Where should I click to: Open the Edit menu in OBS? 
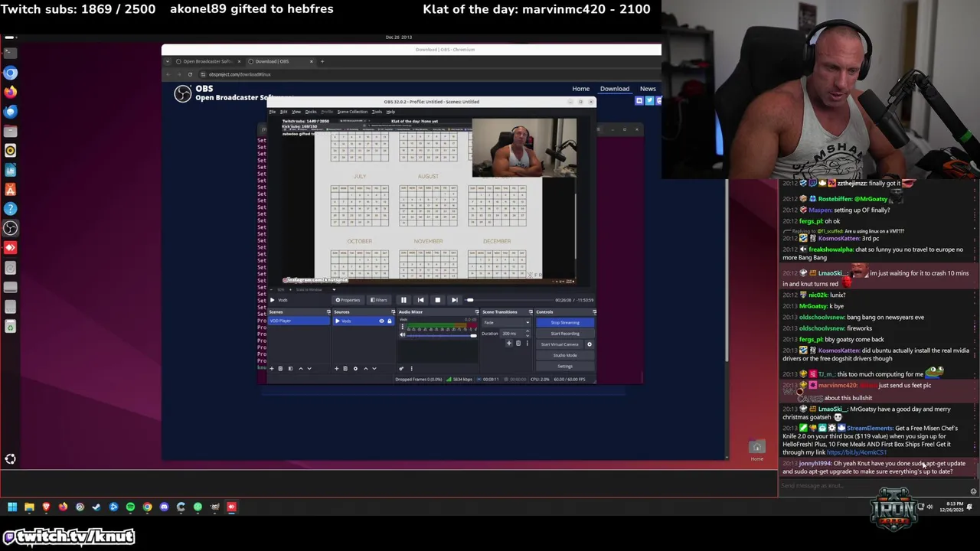coord(283,112)
